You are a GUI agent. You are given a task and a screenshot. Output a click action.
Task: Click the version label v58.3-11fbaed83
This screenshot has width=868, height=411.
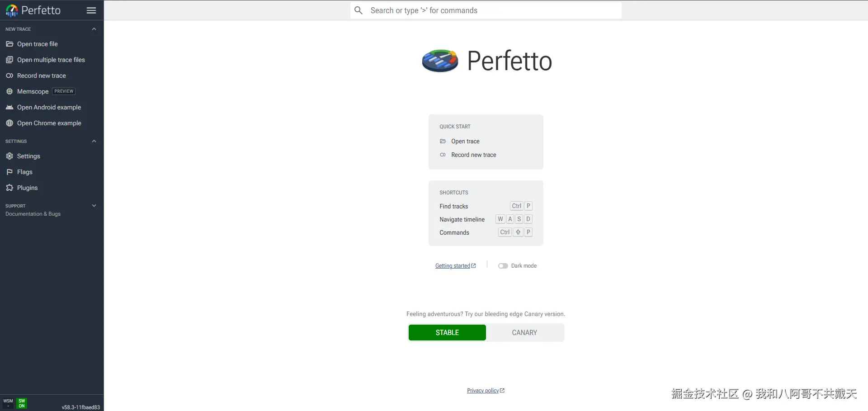(x=81, y=407)
